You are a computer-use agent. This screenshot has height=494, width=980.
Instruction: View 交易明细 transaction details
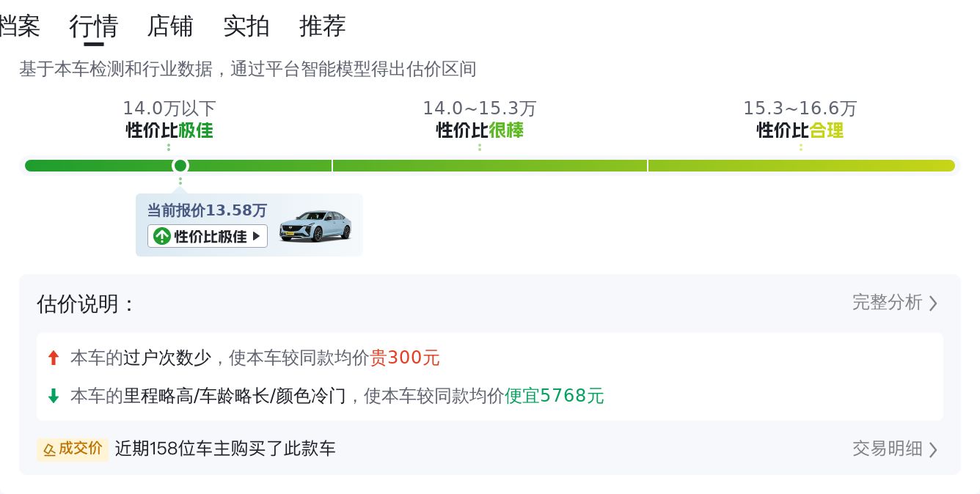pyautogui.click(x=887, y=448)
